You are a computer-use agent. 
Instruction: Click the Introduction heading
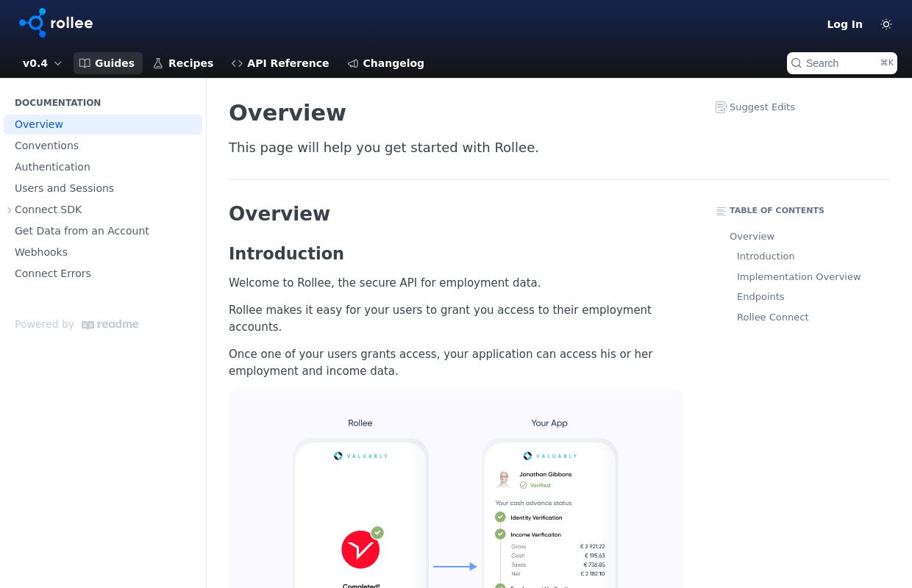[x=286, y=254]
